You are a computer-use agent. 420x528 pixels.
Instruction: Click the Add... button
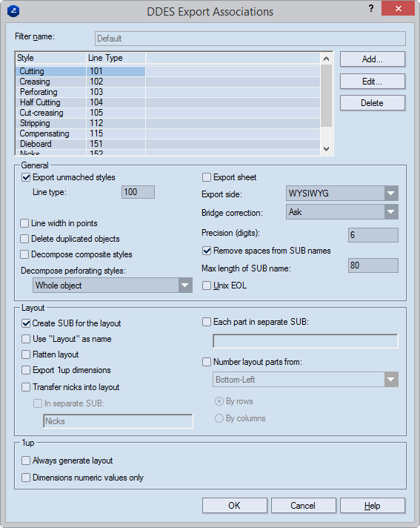[373, 59]
